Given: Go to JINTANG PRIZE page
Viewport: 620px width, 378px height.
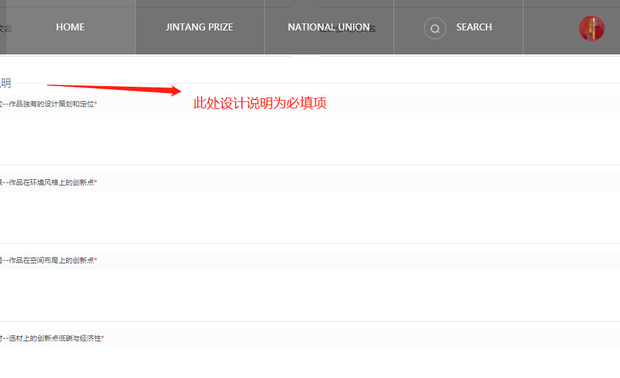Looking at the screenshot, I should [x=199, y=27].
